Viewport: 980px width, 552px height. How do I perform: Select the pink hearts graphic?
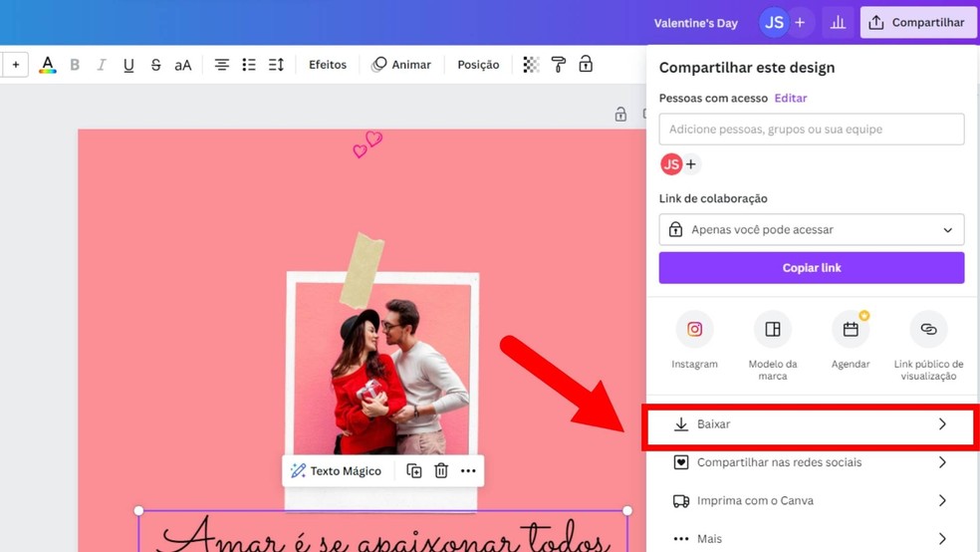(x=367, y=144)
